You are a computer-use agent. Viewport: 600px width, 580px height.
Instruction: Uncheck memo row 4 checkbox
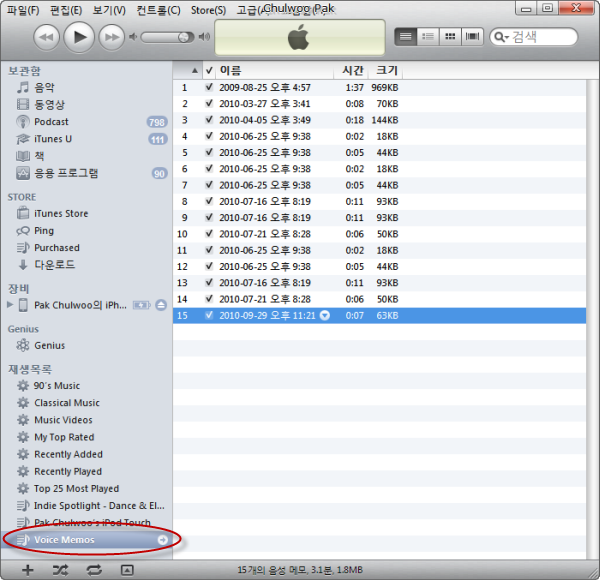pyautogui.click(x=209, y=136)
